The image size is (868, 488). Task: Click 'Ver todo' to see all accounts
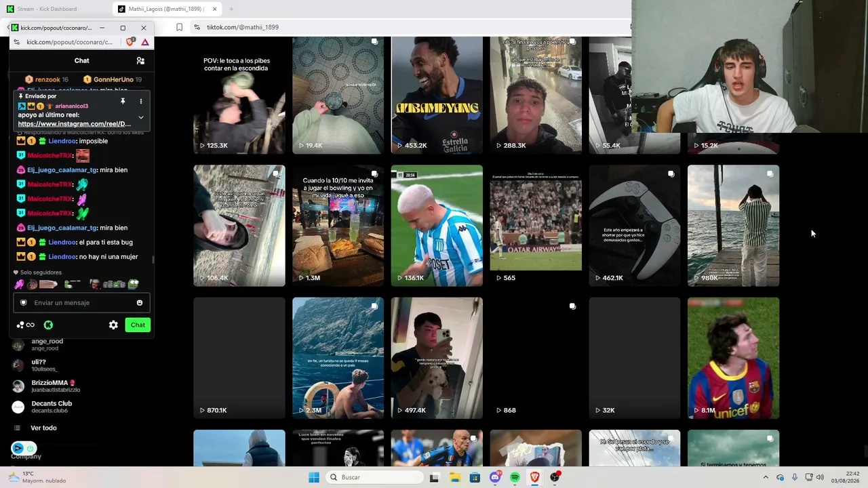tap(43, 428)
